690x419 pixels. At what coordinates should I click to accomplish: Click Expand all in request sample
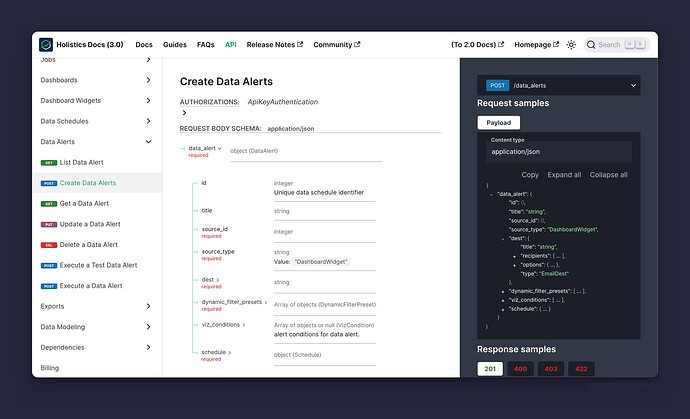coord(564,175)
